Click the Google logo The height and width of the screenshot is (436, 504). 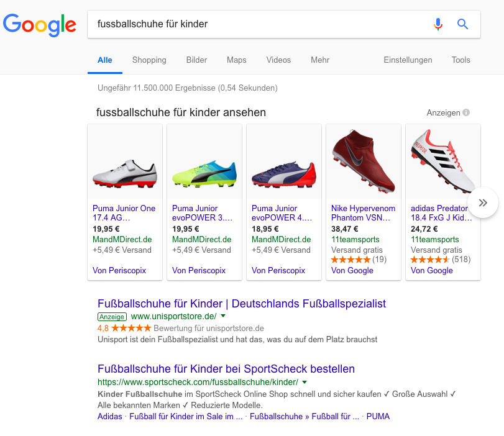40,25
